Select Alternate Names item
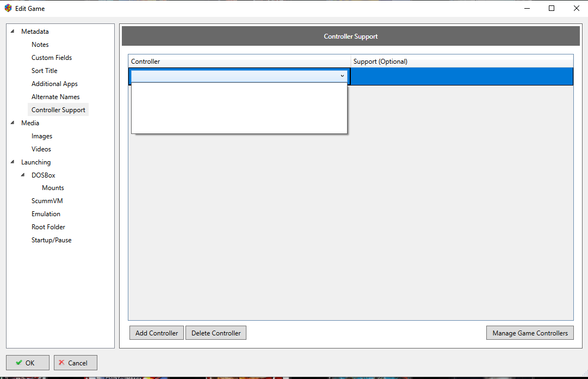 pyautogui.click(x=55, y=97)
